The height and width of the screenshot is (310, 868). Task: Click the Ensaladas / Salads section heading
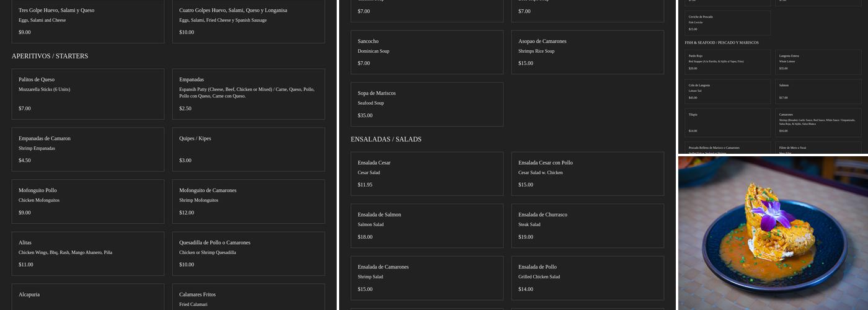pos(386,139)
